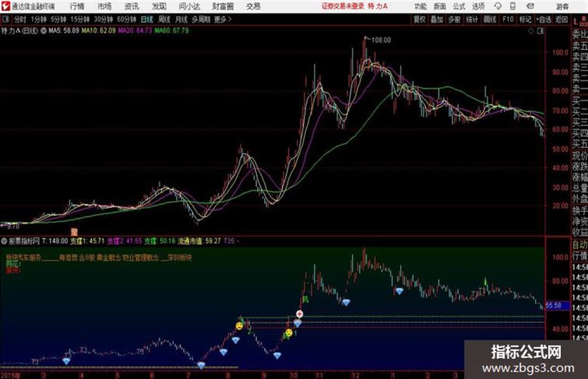588x379 pixels.
Task: Click the 返回 back button
Action: (x=562, y=19)
